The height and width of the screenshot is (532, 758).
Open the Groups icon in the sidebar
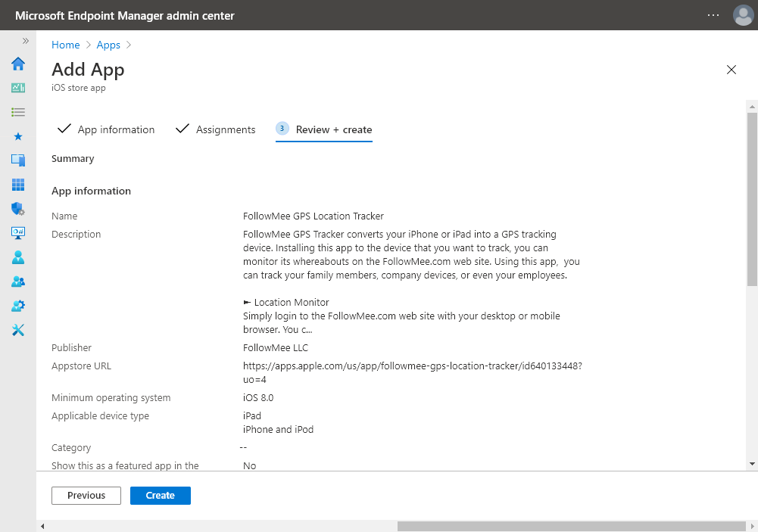click(18, 282)
